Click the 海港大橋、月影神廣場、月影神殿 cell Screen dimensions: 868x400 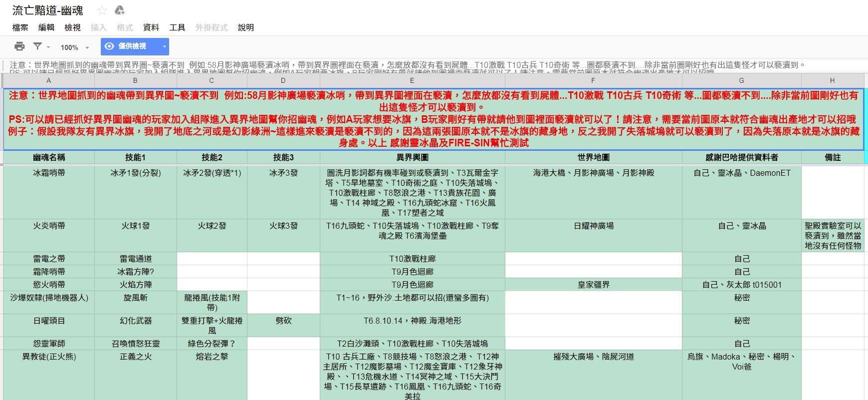[x=594, y=192]
